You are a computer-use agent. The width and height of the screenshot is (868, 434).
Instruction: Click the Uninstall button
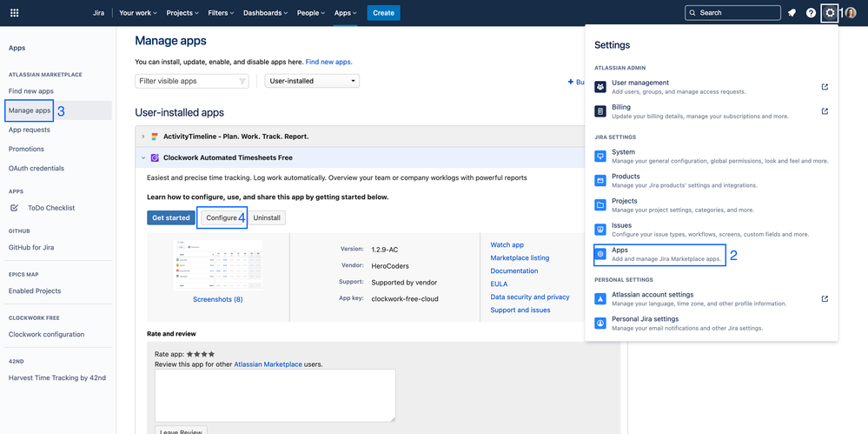click(x=267, y=217)
